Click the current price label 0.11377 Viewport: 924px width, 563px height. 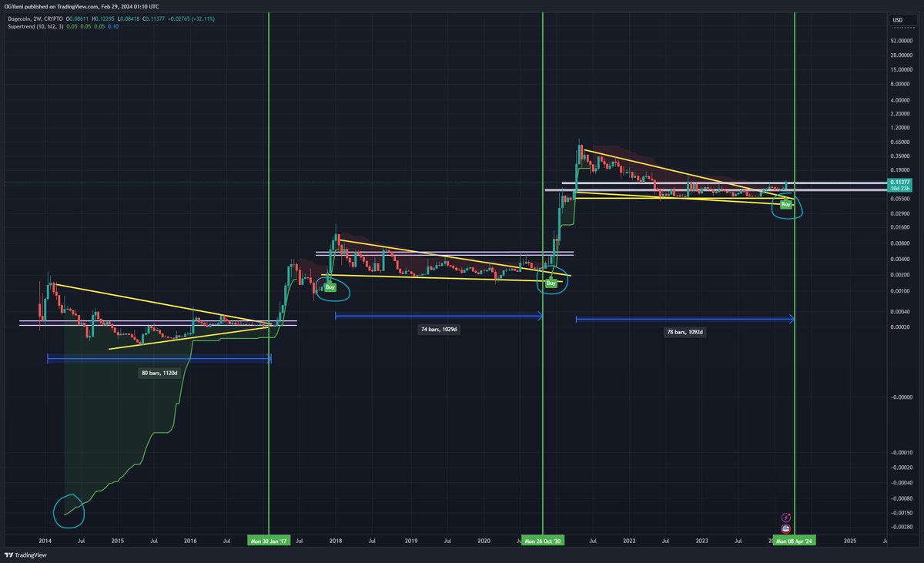click(x=901, y=183)
